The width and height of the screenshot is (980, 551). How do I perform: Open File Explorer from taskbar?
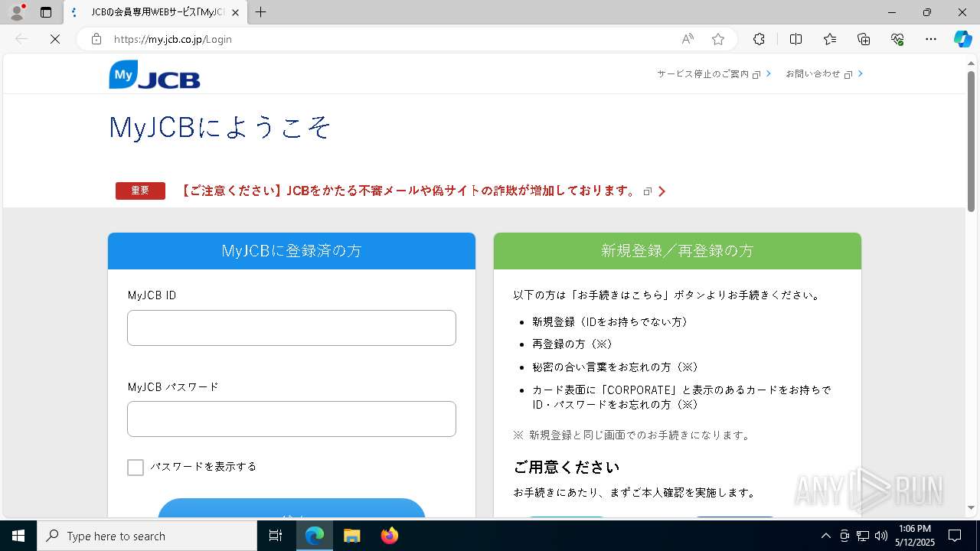pyautogui.click(x=351, y=536)
